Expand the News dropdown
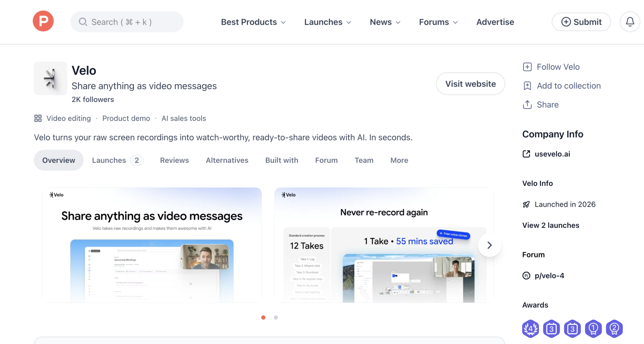The image size is (644, 344). (x=385, y=22)
